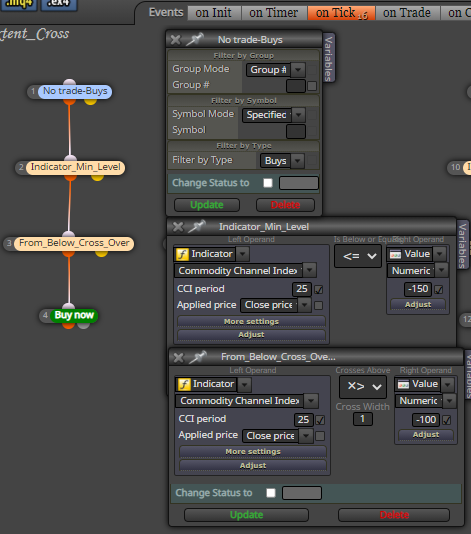The image size is (471, 534).
Task: Click More settings in From_Below_Cross_Over panel
Action: pyautogui.click(x=253, y=452)
